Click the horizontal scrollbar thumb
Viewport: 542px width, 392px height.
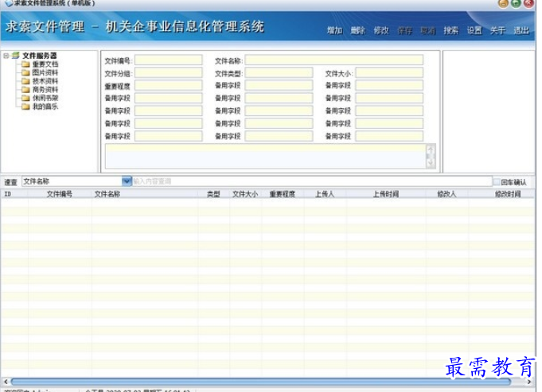coord(261,382)
